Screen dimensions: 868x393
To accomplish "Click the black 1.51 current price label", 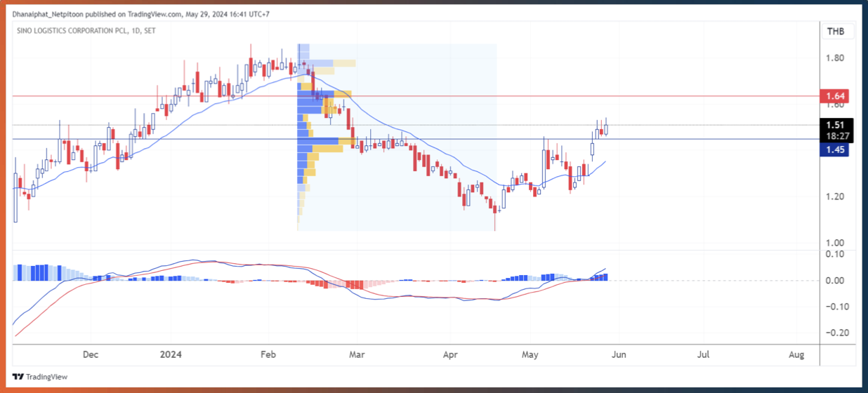I will point(834,125).
